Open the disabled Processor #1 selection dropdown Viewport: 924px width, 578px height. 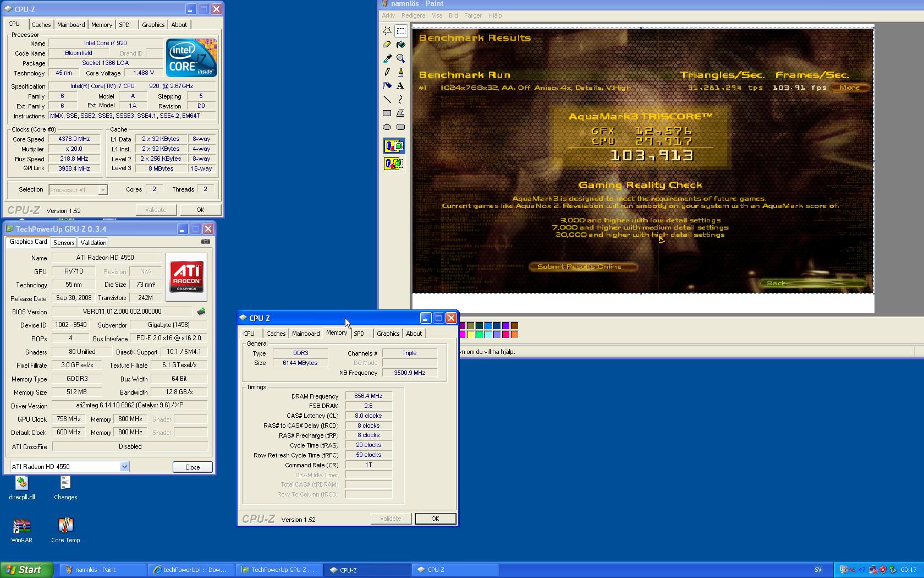pyautogui.click(x=102, y=190)
